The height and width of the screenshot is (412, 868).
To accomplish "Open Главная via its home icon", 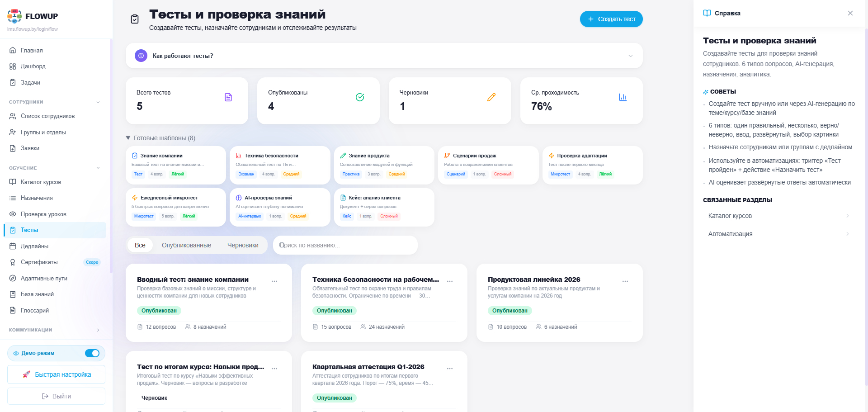I will tap(13, 50).
